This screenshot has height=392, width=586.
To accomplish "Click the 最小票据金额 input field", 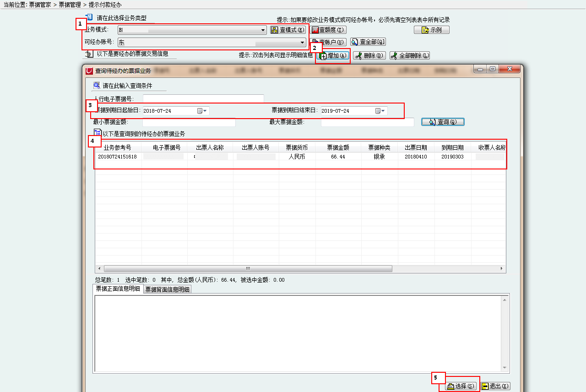I will (189, 122).
